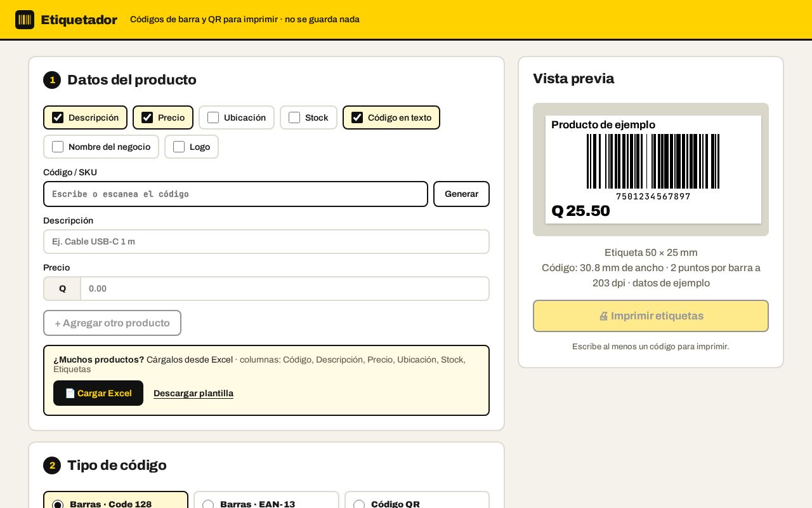Click the Cargar Excel button
The height and width of the screenshot is (508, 812).
(x=98, y=393)
